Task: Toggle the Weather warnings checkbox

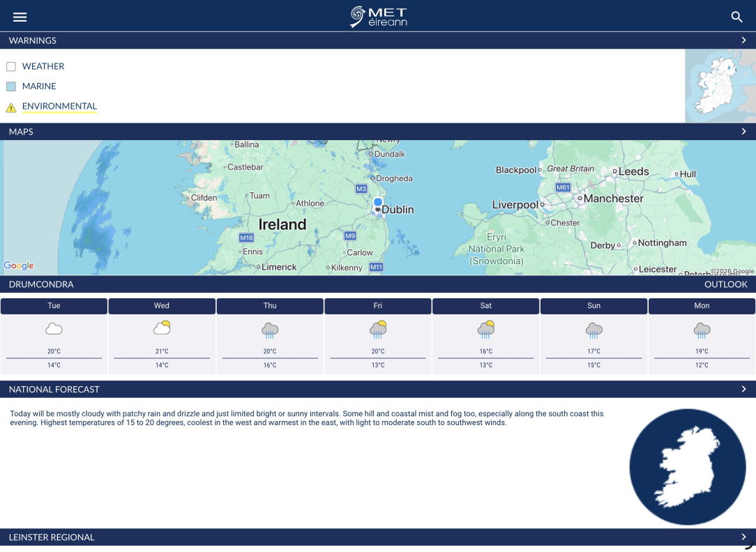Action: click(x=11, y=66)
